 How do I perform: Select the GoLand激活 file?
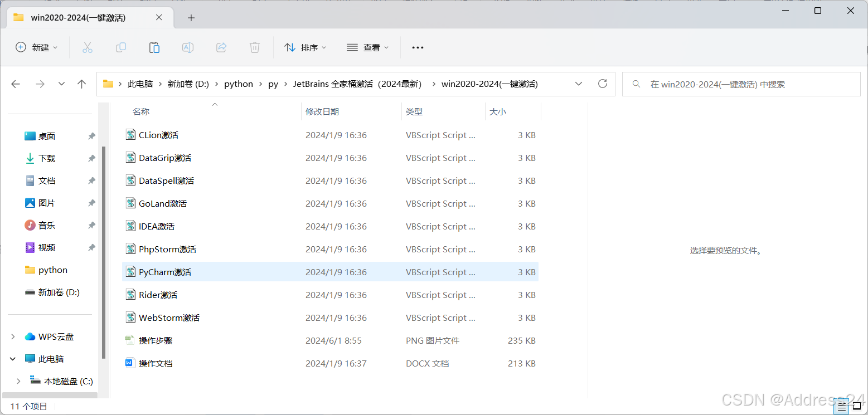[x=330, y=203]
